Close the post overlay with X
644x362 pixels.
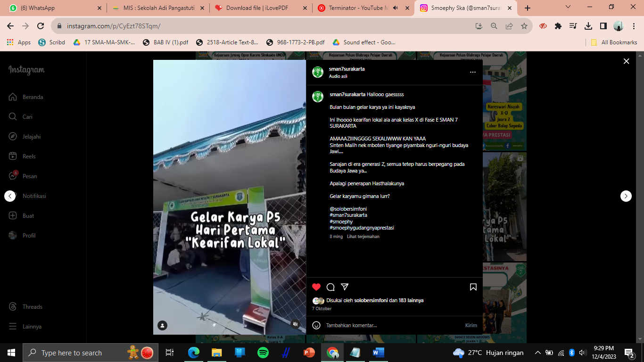pyautogui.click(x=626, y=61)
